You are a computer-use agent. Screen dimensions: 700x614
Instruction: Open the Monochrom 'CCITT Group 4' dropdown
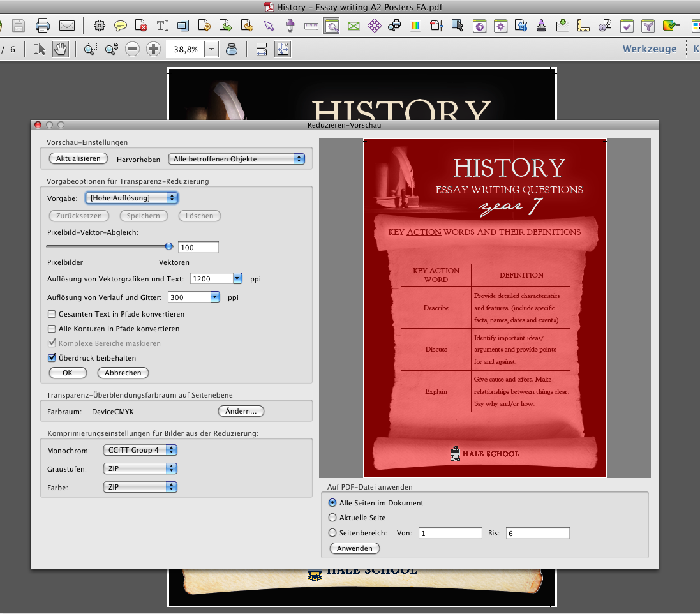140,450
